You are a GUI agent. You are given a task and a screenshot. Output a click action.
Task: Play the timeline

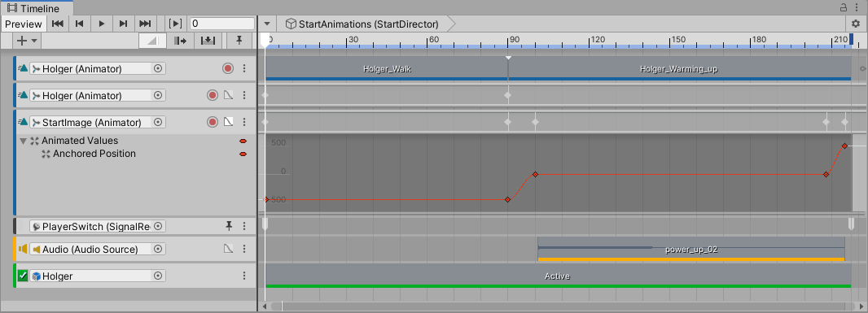(x=101, y=24)
